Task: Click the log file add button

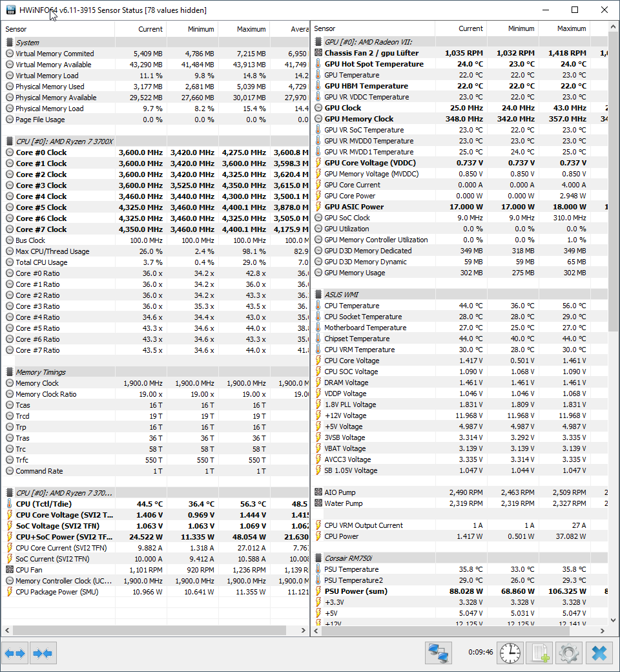Action: point(540,653)
